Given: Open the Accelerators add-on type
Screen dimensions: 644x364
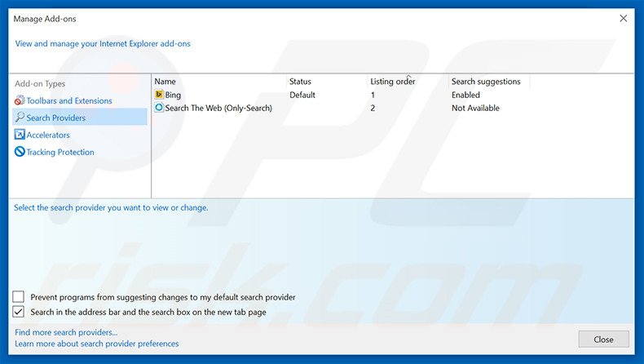Looking at the screenshot, I should coord(48,135).
